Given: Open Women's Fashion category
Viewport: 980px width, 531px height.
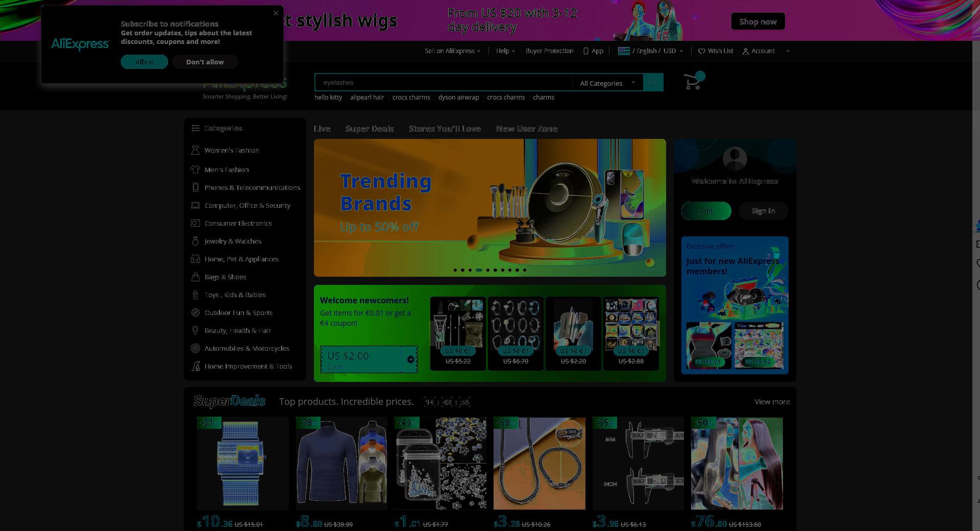Looking at the screenshot, I should pyautogui.click(x=232, y=150).
